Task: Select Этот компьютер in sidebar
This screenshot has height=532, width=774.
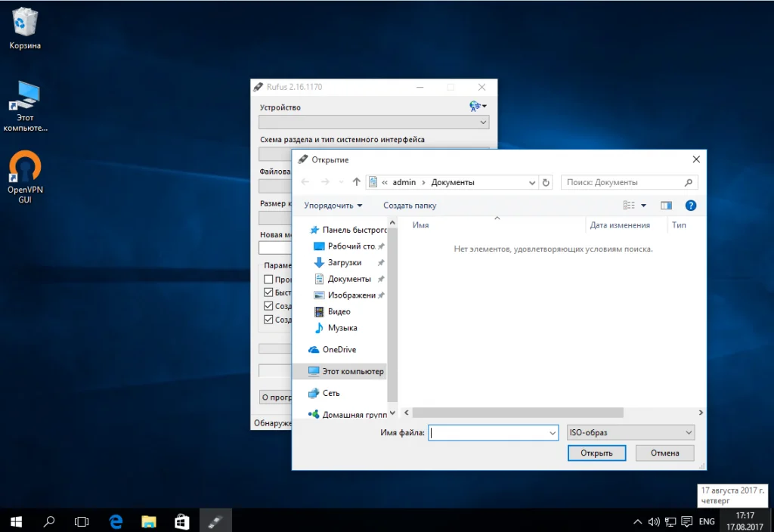Action: click(x=352, y=371)
